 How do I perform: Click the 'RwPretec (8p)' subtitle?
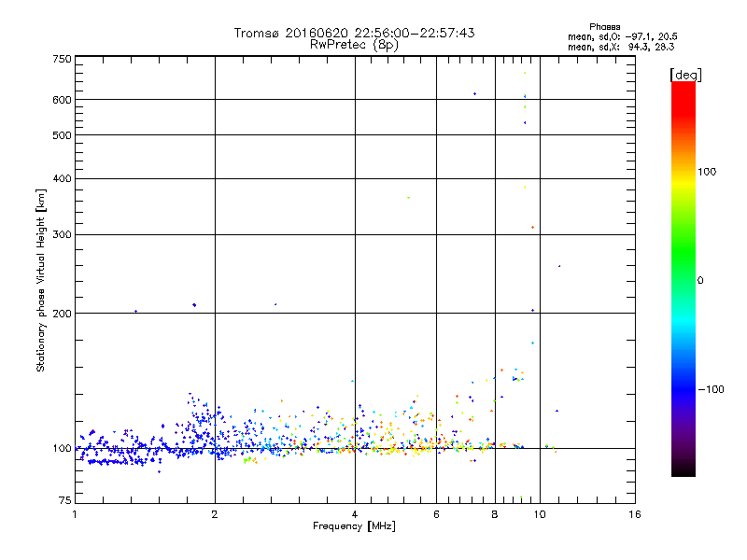354,45
